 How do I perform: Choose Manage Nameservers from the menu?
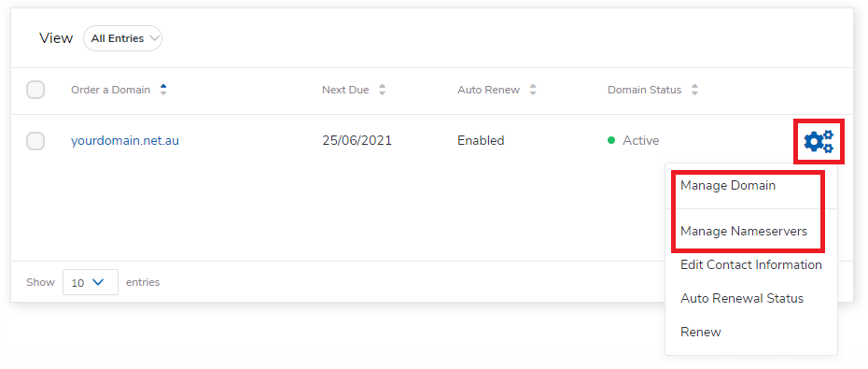(x=744, y=231)
